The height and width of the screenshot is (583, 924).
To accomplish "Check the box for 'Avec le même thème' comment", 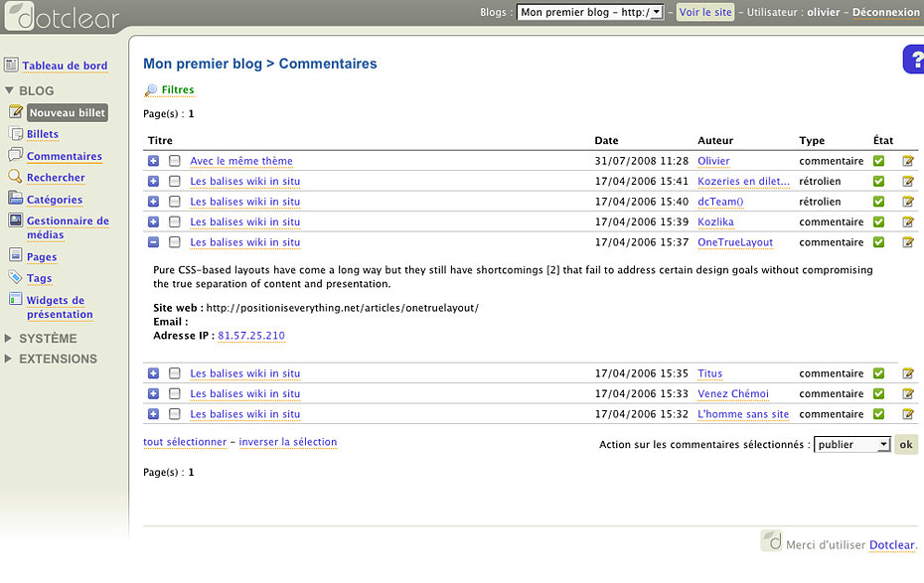I will (x=174, y=161).
